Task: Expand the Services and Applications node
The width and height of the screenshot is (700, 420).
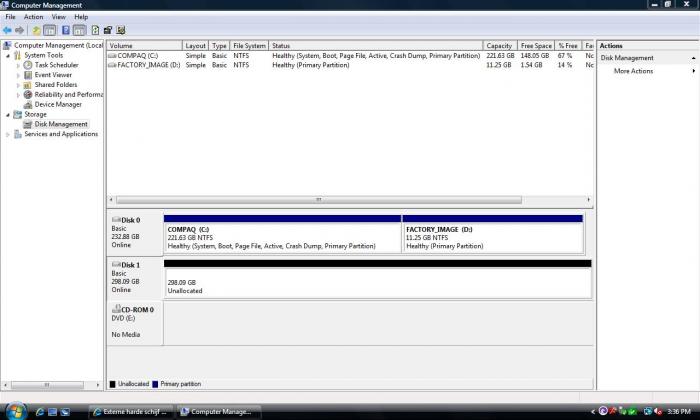Action: [x=8, y=134]
